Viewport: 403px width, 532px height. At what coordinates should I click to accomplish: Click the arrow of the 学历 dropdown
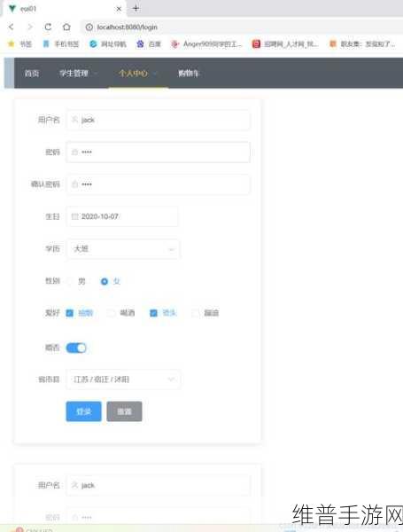point(171,249)
